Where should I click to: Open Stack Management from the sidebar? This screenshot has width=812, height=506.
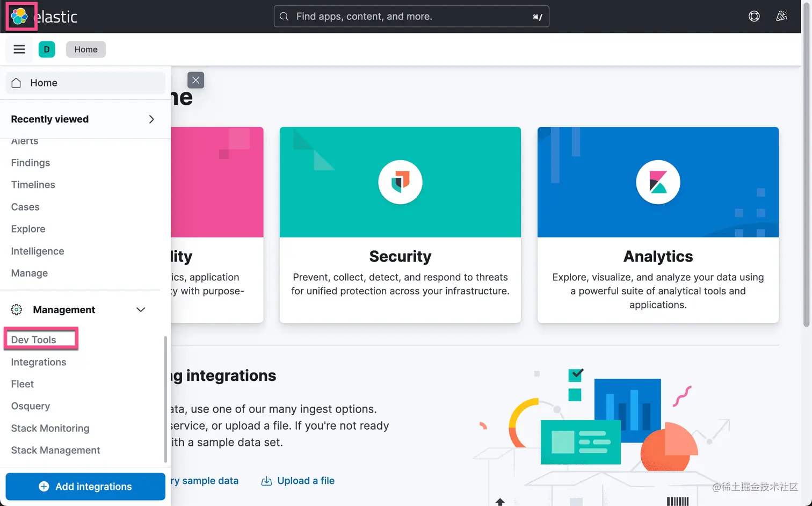coord(55,450)
